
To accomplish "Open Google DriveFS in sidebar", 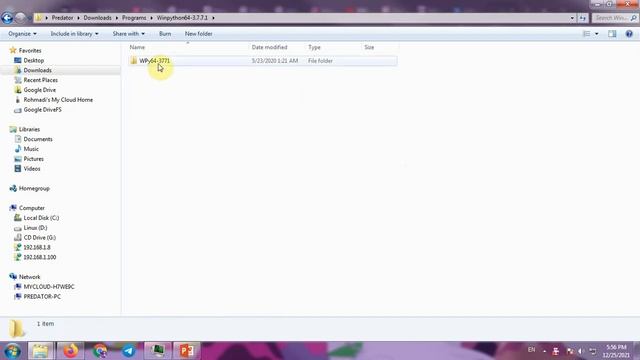I will [42, 109].
